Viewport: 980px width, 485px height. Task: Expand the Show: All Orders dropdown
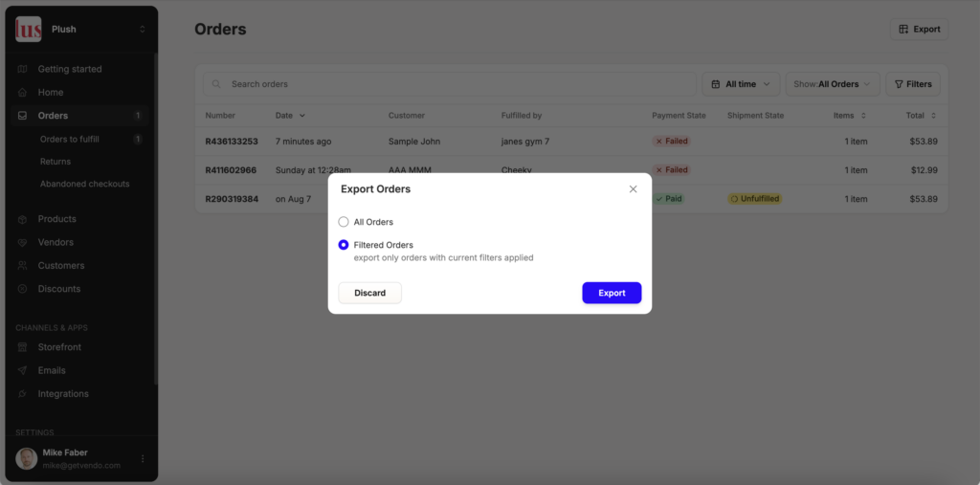coord(833,84)
